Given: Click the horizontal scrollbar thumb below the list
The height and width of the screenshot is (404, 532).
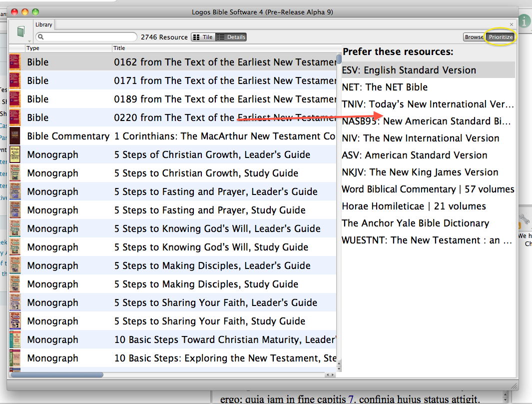Looking at the screenshot, I should pyautogui.click(x=57, y=375).
